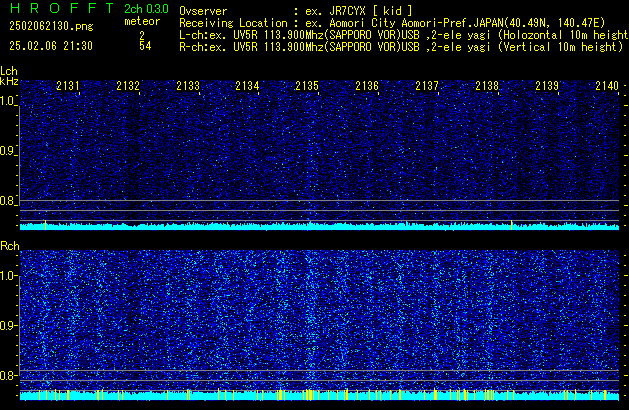Click the Ovserver line with JR7CYX
The image size is (629, 410).
pyautogui.click(x=296, y=11)
